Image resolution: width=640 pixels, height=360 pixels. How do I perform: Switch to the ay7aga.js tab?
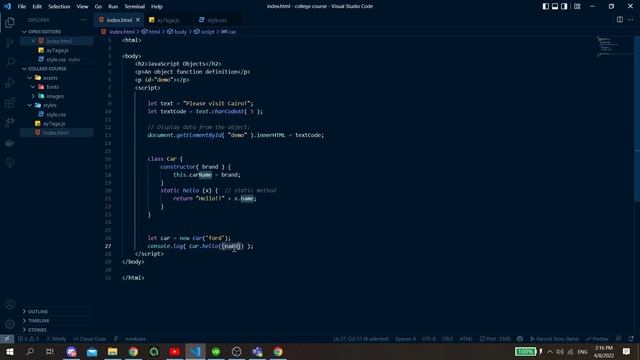(x=167, y=20)
